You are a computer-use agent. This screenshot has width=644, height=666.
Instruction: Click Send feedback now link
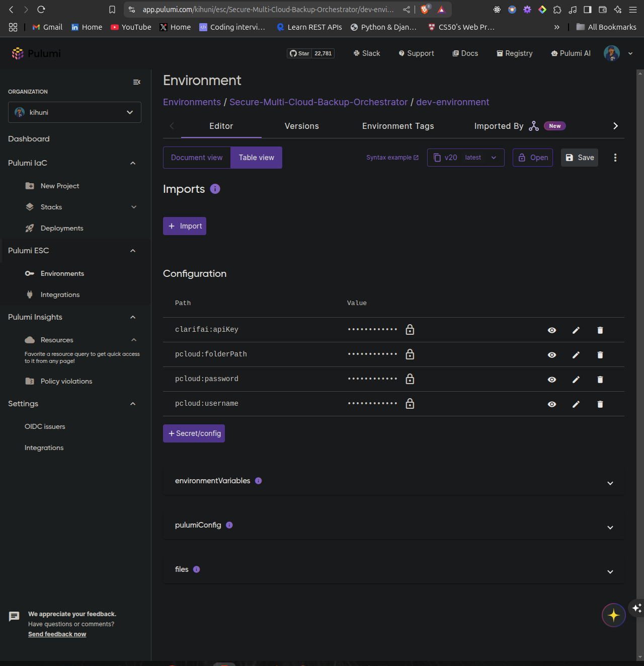click(57, 634)
